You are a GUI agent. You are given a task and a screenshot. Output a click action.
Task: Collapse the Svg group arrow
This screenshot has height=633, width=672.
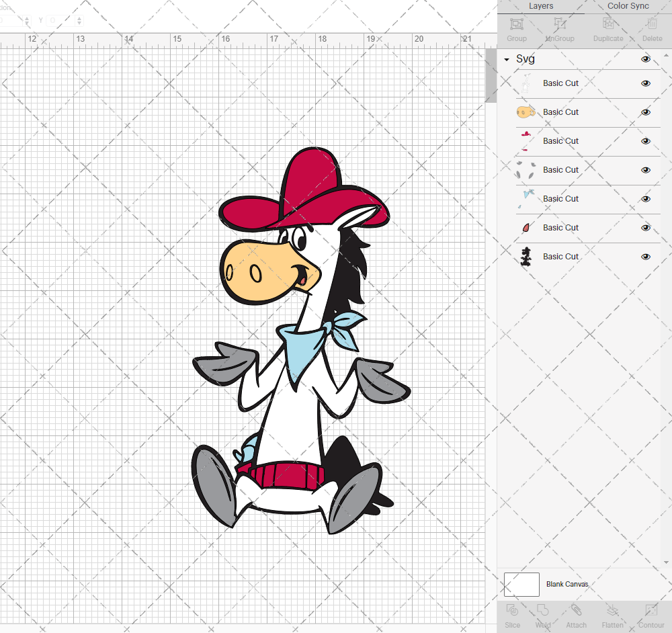[x=507, y=60]
